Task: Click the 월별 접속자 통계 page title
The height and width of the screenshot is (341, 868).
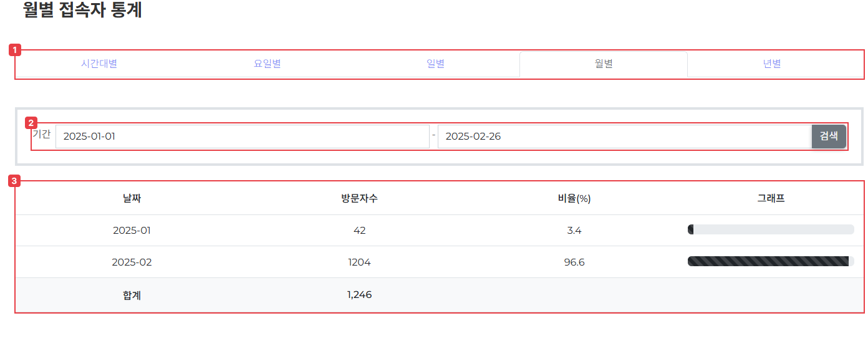Action: click(x=83, y=11)
